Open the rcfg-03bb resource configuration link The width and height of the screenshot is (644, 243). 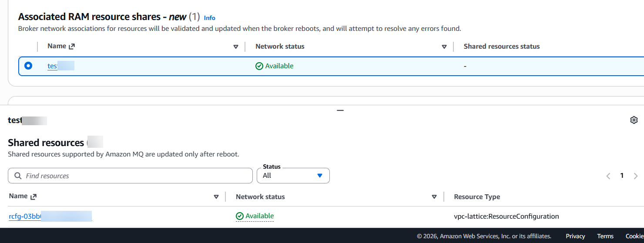point(50,216)
